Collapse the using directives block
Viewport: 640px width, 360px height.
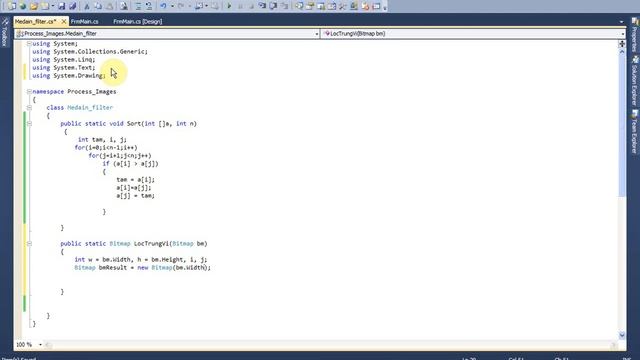pyautogui.click(x=29, y=44)
